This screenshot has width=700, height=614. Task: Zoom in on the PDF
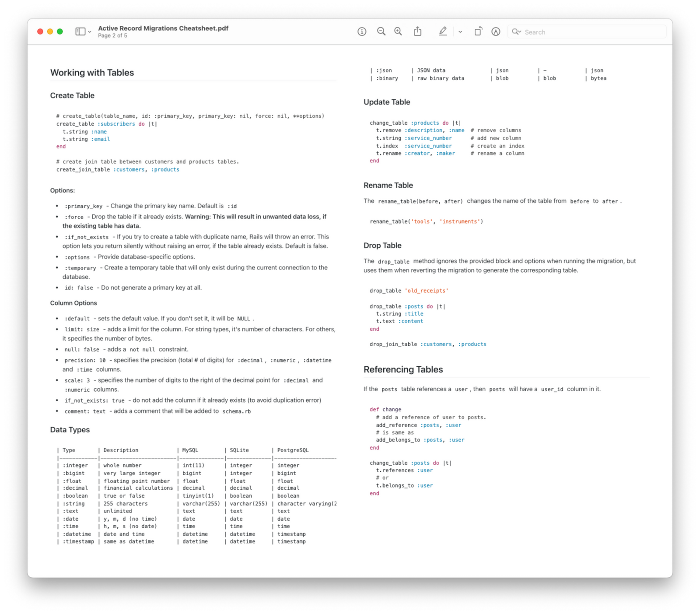397,32
